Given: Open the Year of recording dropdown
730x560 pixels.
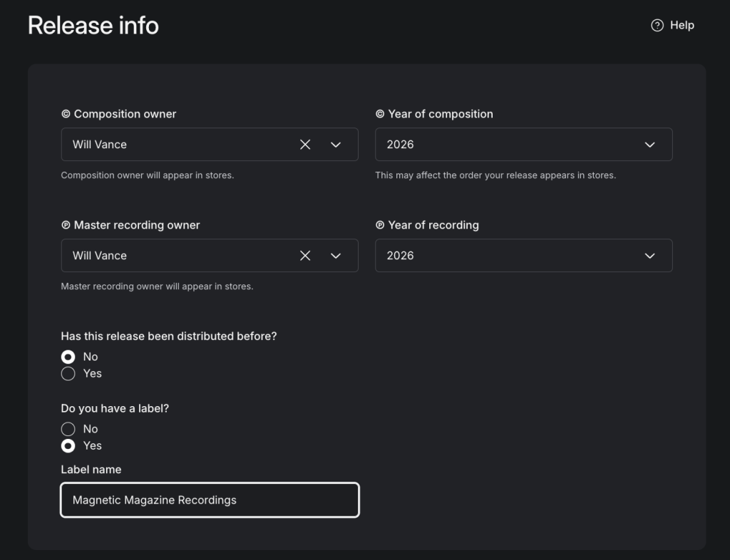Looking at the screenshot, I should pos(523,256).
